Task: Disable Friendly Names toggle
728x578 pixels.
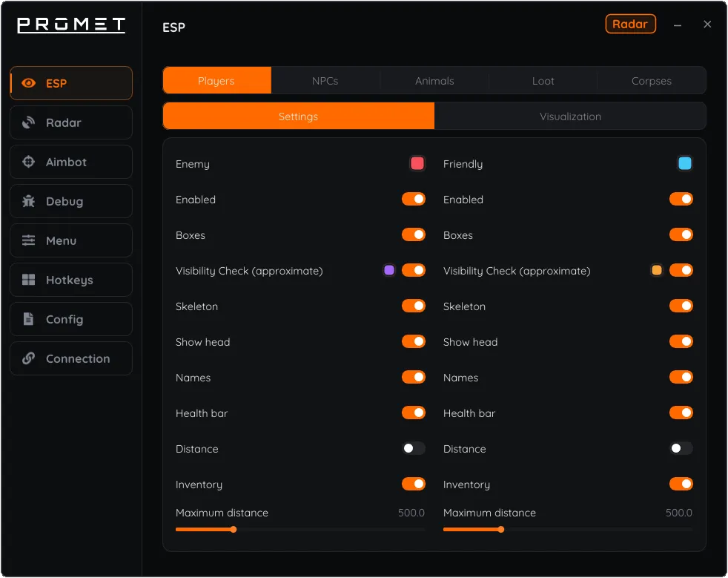Action: pos(681,377)
